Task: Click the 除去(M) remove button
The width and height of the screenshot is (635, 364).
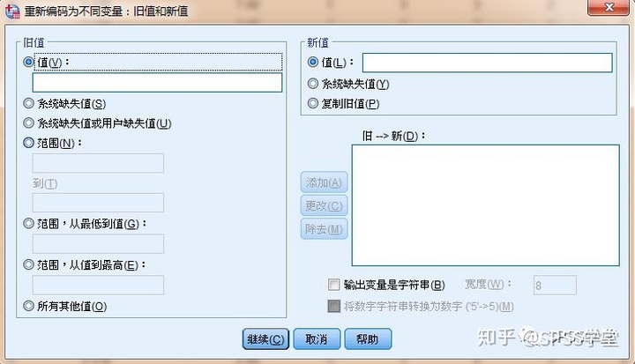Action: click(x=324, y=229)
